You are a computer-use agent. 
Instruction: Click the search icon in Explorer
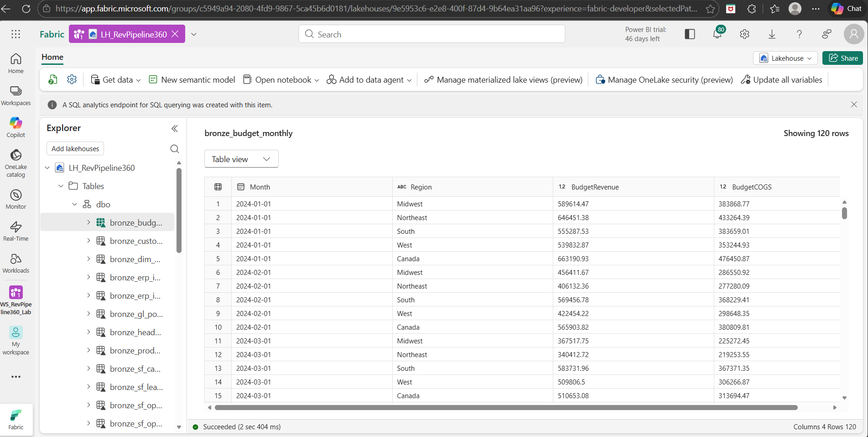(174, 149)
